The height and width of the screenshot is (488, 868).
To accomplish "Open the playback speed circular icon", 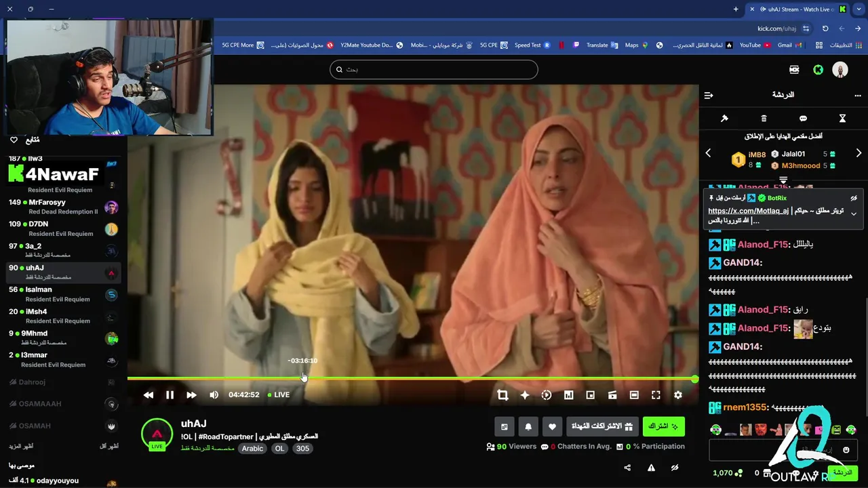I will 547,394.
